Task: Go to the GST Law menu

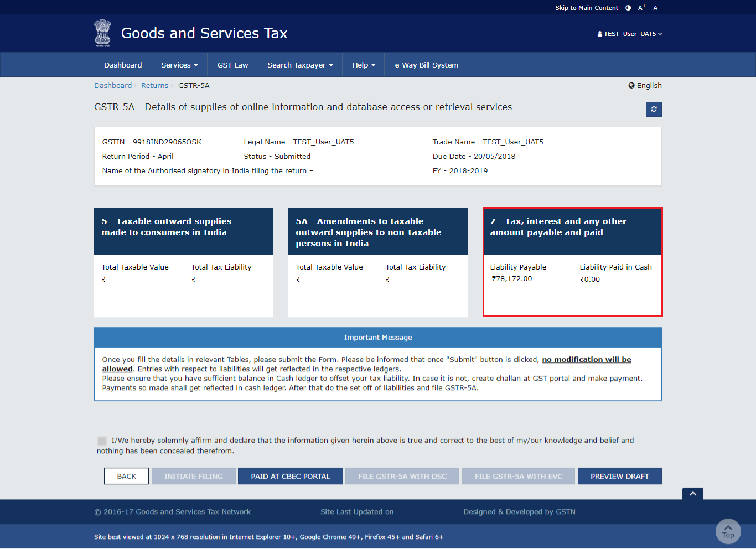Action: pyautogui.click(x=232, y=65)
